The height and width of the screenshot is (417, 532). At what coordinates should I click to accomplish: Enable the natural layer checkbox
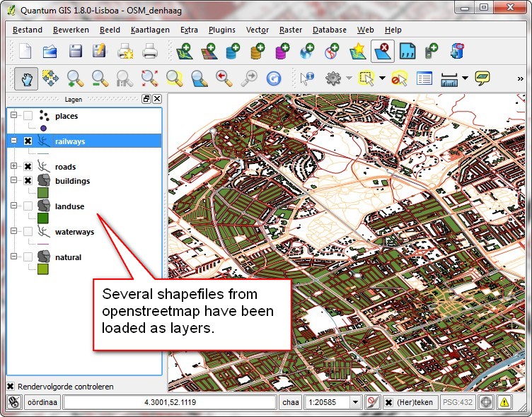[28, 257]
